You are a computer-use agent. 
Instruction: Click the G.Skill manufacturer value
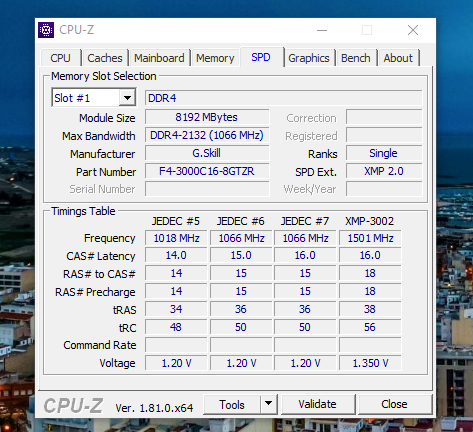pos(207,153)
